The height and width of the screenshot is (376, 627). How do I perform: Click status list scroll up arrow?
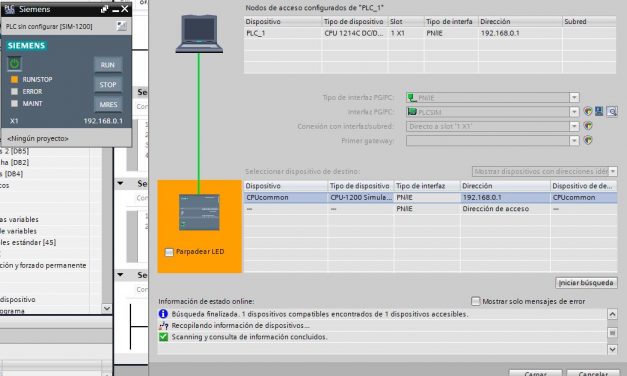[x=612, y=314]
